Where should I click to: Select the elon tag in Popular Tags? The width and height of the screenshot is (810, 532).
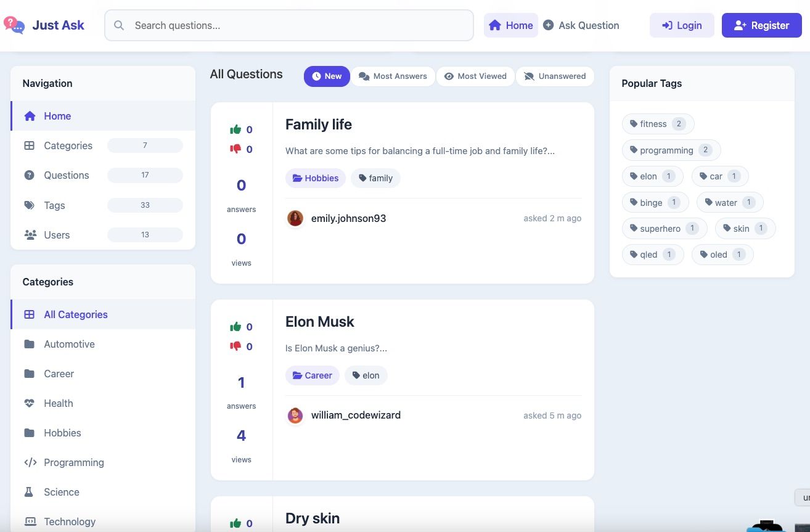(x=653, y=176)
